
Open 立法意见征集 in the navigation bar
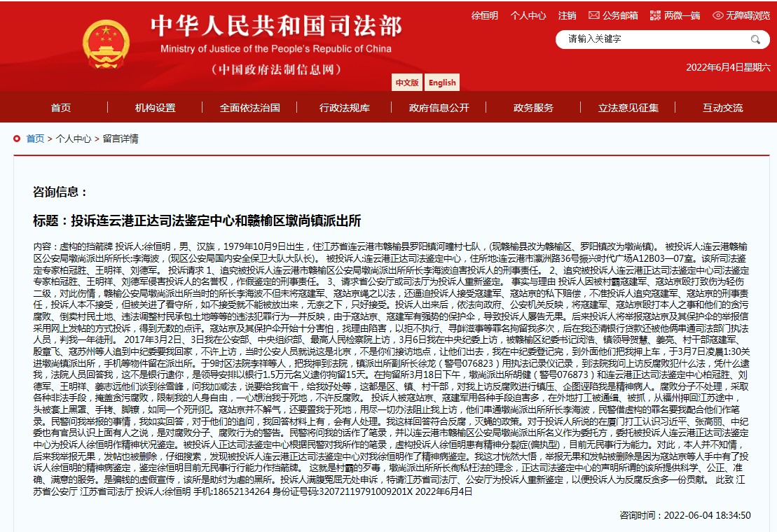pos(628,108)
